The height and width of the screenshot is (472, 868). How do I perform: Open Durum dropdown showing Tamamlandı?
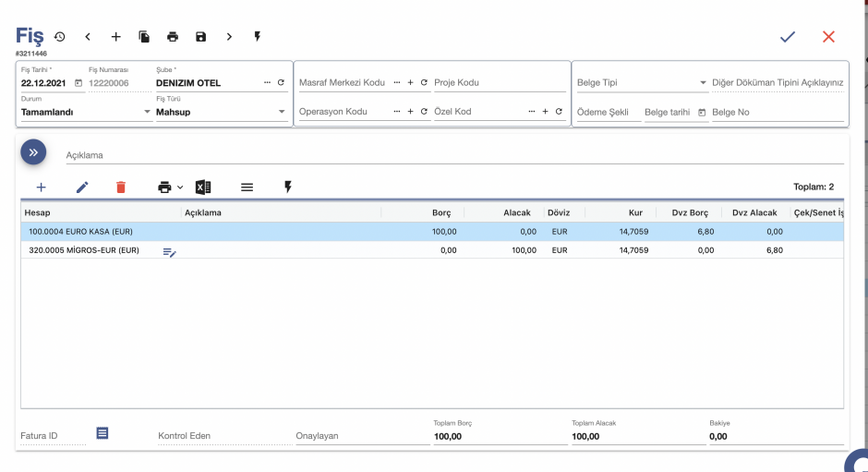86,112
